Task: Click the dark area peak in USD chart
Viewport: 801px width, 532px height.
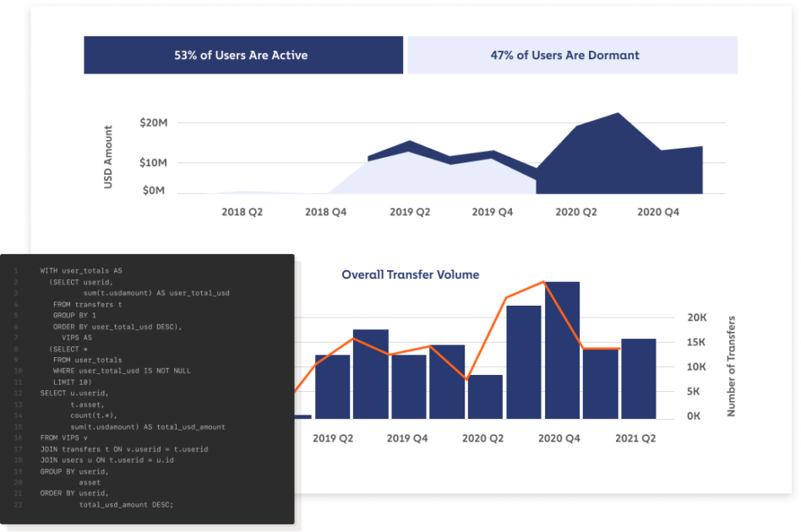Action: [618, 114]
